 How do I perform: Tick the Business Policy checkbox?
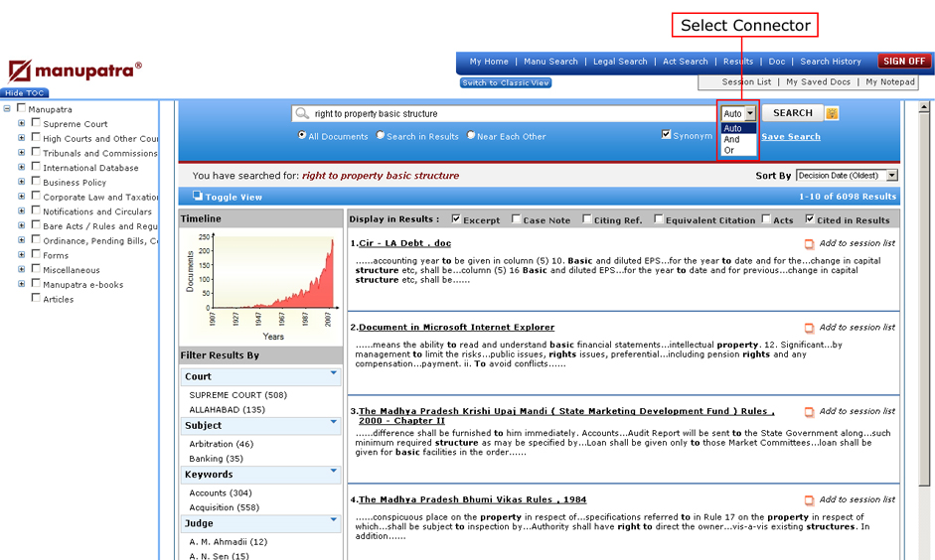(x=36, y=181)
